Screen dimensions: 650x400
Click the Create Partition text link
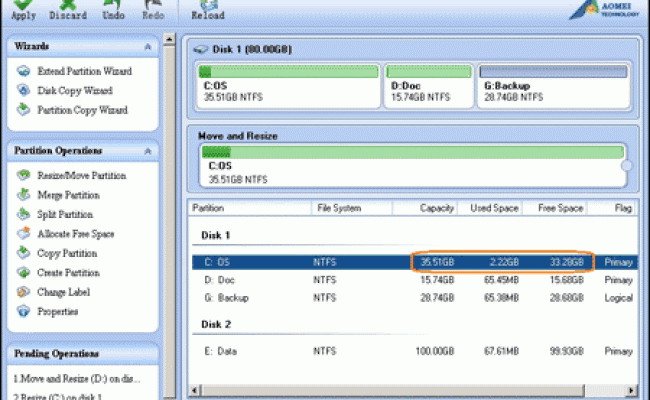[68, 273]
